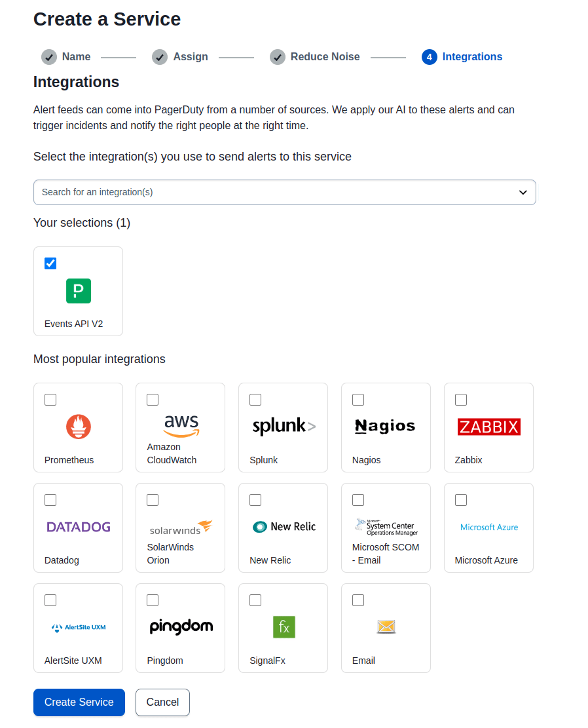This screenshot has width=588, height=728.
Task: Click the Email envelope icon
Action: 386,626
